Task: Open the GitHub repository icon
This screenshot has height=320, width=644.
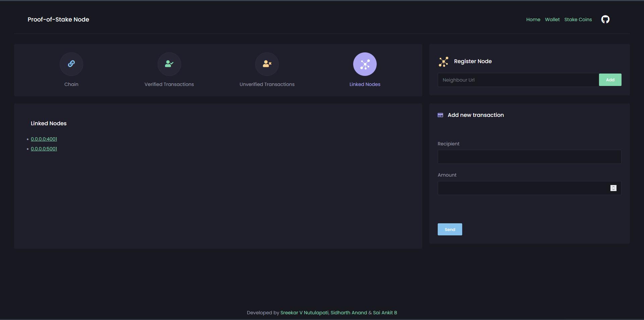Action: (605, 19)
